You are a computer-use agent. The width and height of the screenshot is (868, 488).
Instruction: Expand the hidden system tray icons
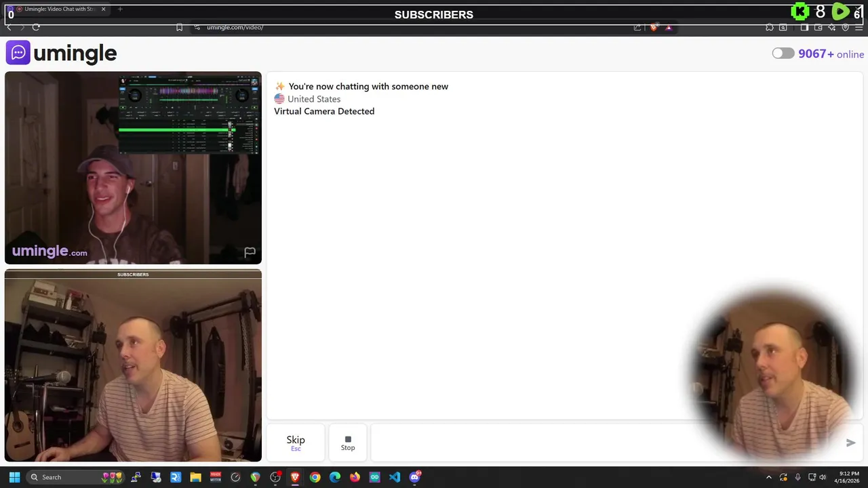point(768,477)
